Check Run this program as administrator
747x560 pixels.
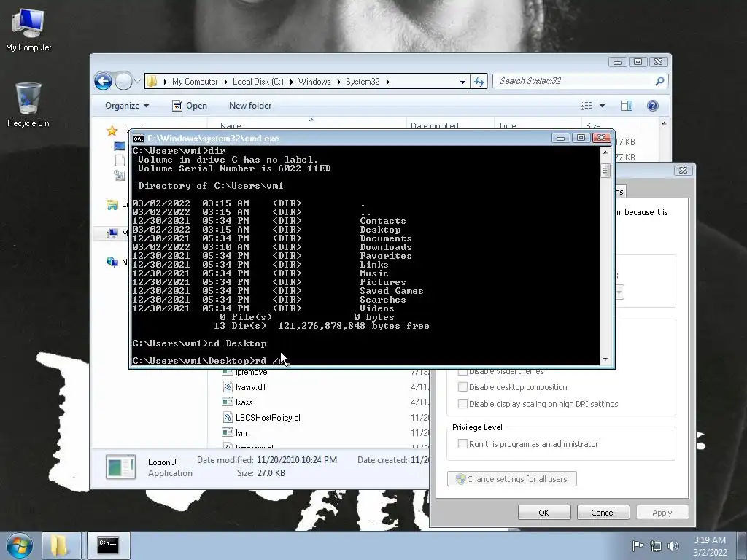(x=462, y=444)
